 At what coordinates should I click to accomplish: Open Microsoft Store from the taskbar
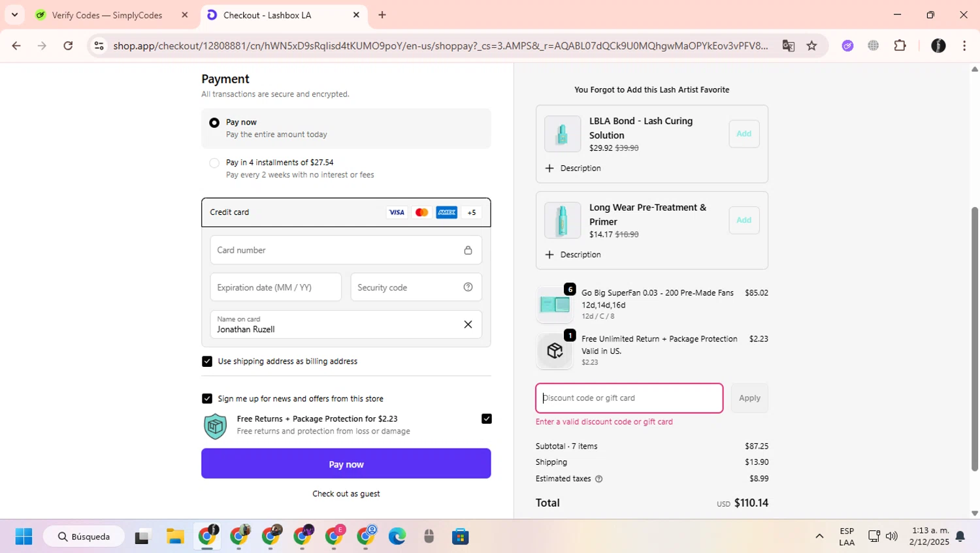click(x=461, y=537)
